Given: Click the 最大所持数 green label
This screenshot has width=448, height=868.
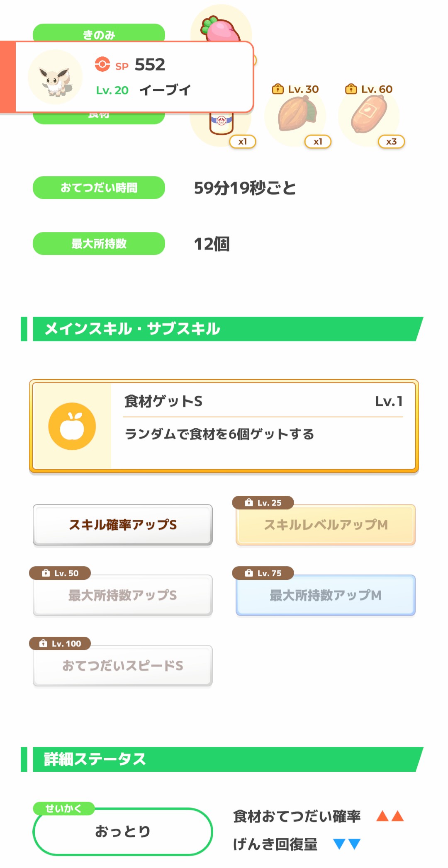Looking at the screenshot, I should click(99, 244).
